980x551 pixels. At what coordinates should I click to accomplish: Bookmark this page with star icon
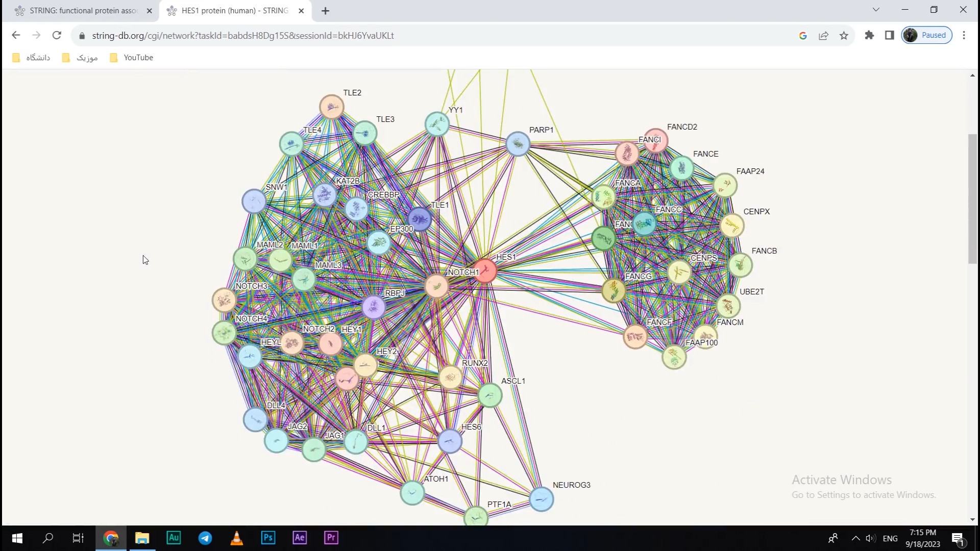844,36
